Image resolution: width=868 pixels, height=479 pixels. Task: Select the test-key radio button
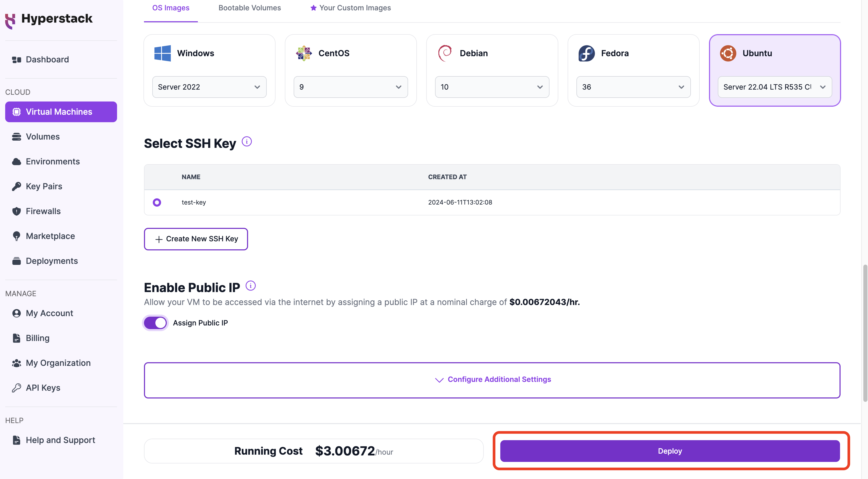(x=157, y=202)
